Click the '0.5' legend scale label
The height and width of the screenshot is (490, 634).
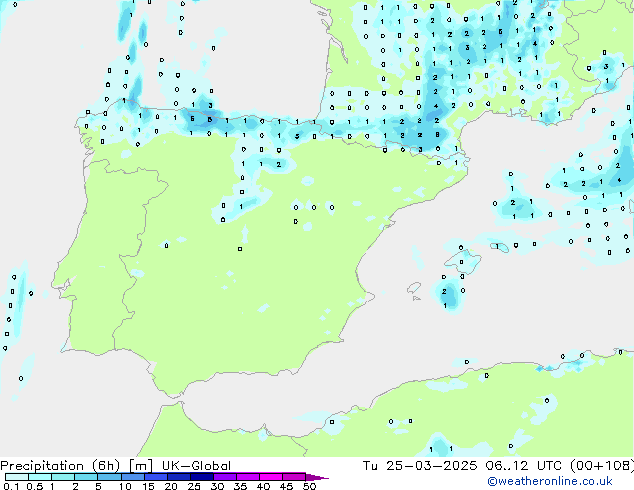click(35, 486)
